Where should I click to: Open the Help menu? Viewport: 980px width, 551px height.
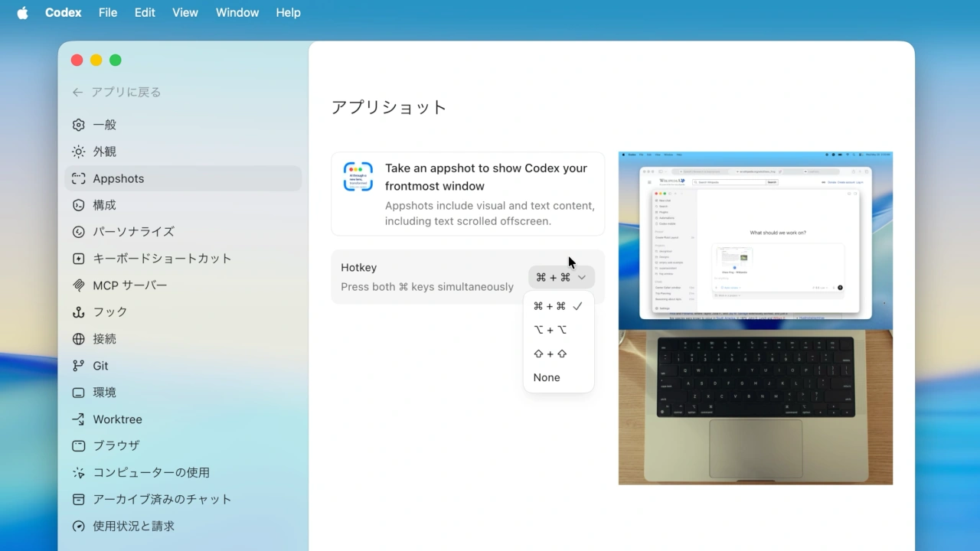point(288,13)
